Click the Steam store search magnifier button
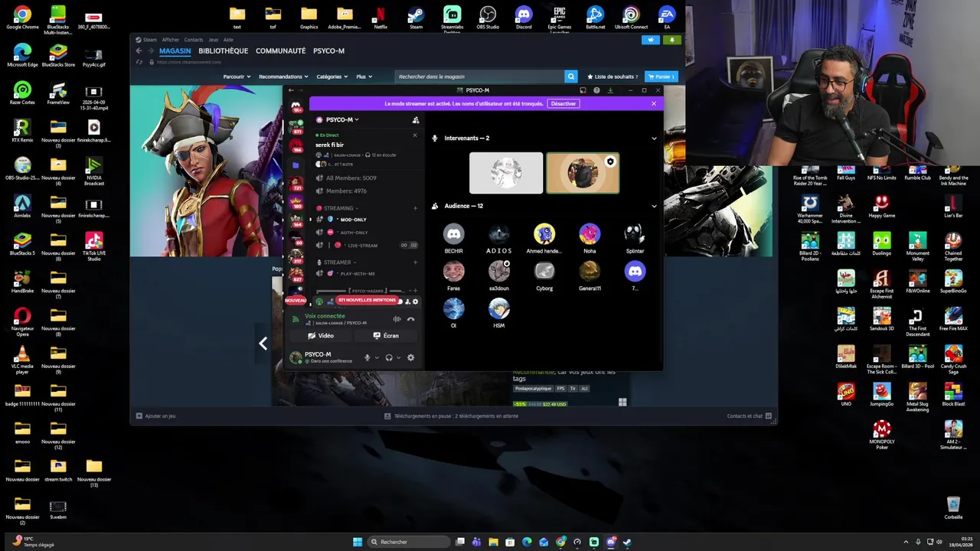 pyautogui.click(x=570, y=77)
